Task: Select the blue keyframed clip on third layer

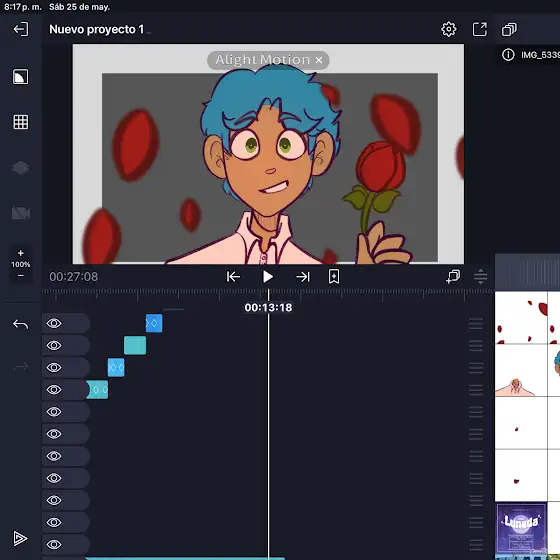Action: tap(116, 368)
